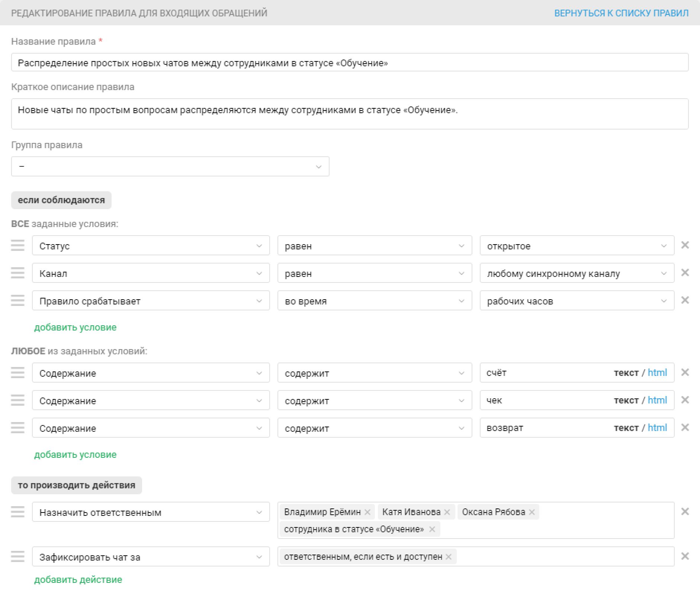Delete the Канал condition with X icon
The width and height of the screenshot is (700, 597).
(685, 273)
